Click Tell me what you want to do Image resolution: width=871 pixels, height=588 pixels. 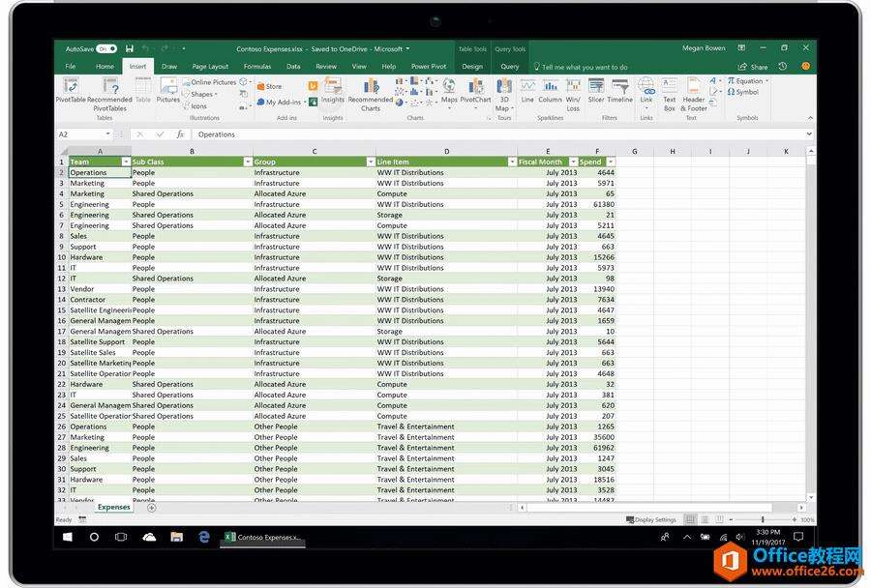[x=581, y=67]
